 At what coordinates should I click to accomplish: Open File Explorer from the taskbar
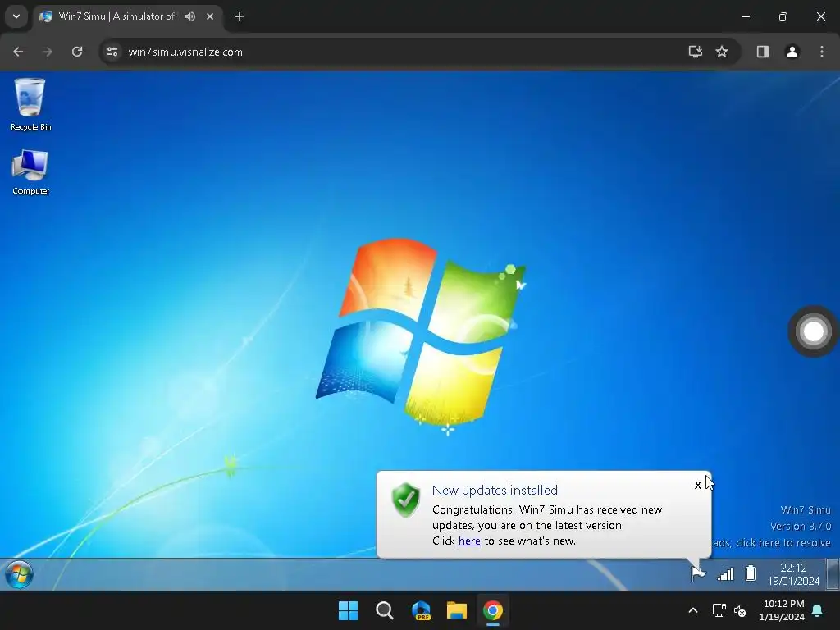[457, 610]
